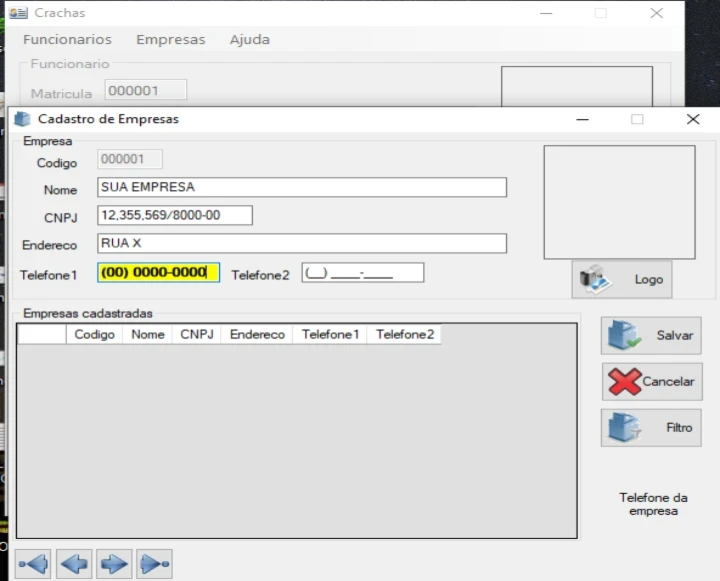Open the Filtro filter button
Viewport: 720px width, 581px height.
point(651,428)
